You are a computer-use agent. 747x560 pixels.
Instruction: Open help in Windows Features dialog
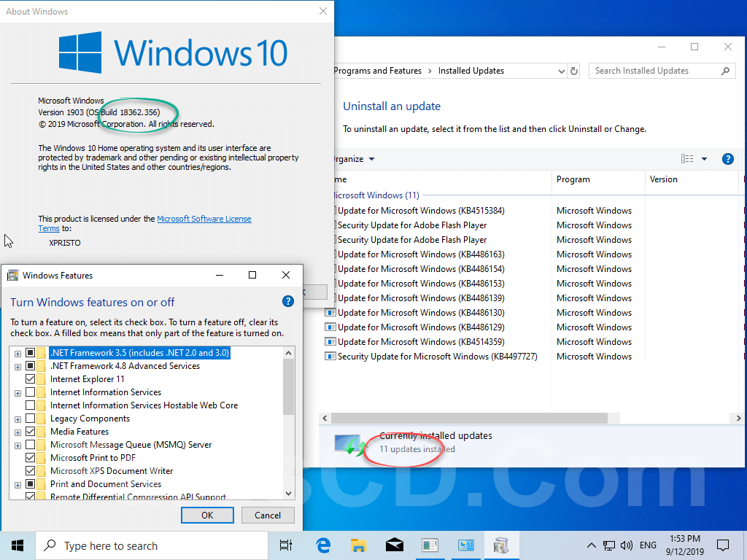(287, 301)
